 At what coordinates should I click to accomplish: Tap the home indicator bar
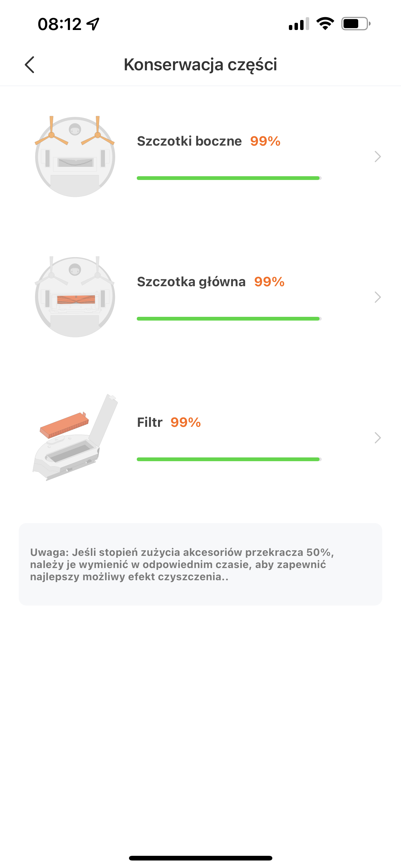[200, 858]
